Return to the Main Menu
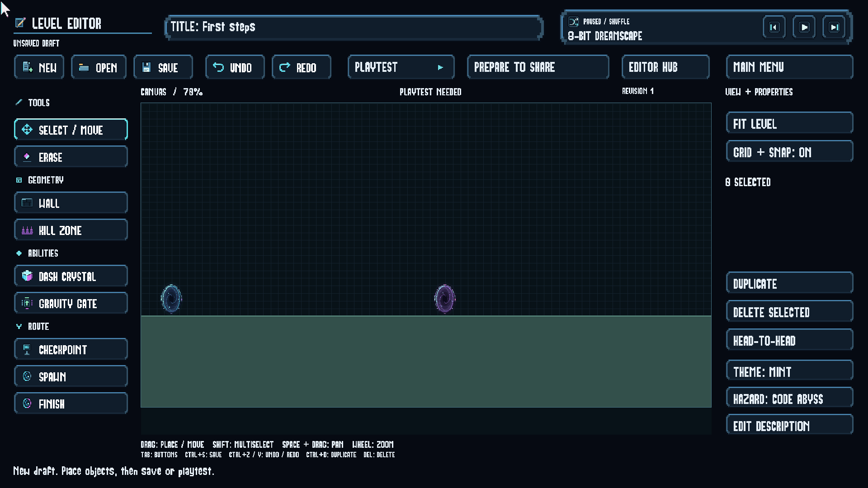 (x=790, y=67)
